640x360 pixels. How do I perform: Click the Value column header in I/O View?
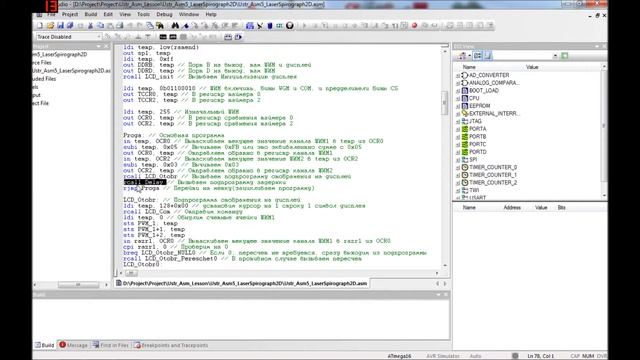(x=532, y=67)
